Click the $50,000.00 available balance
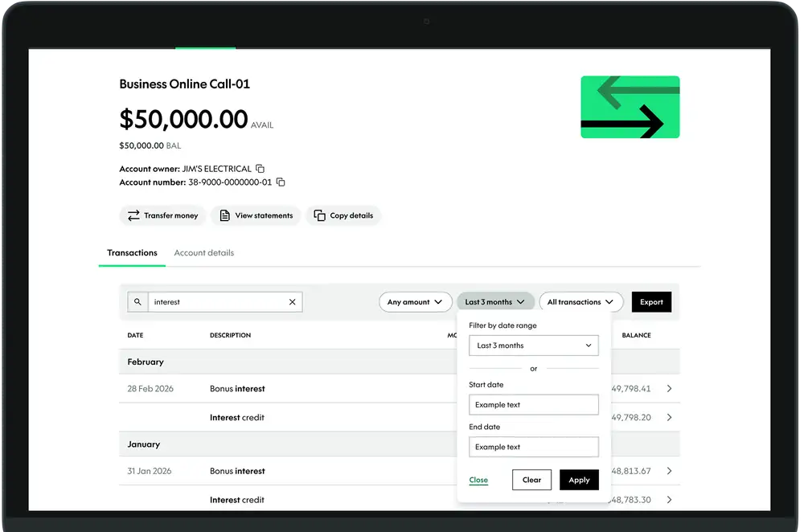The image size is (804, 532). click(183, 119)
